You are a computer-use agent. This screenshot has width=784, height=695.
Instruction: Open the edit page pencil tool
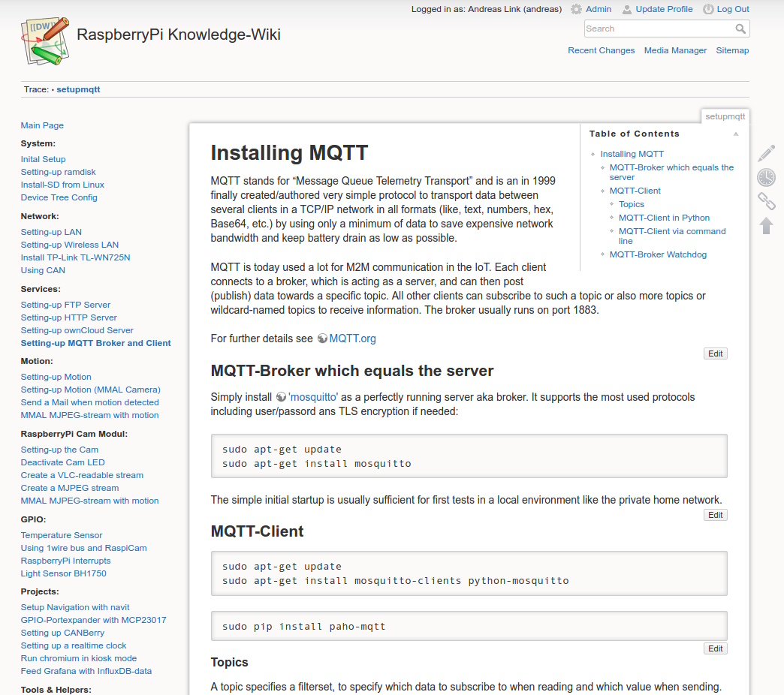(x=766, y=153)
